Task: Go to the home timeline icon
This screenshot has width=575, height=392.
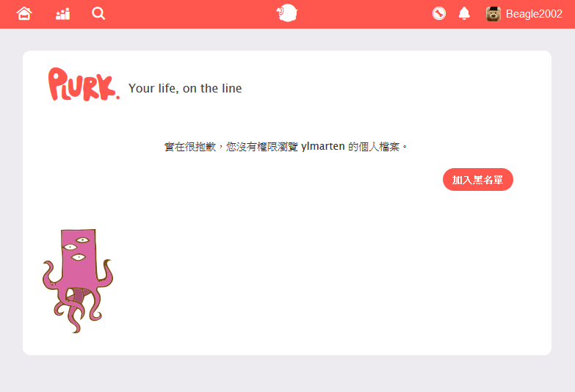Action: tap(24, 14)
